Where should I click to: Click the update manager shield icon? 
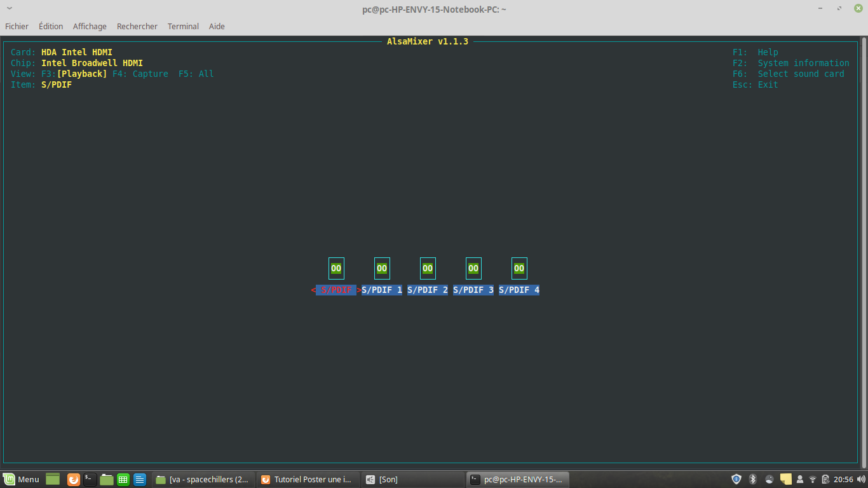[736, 479]
